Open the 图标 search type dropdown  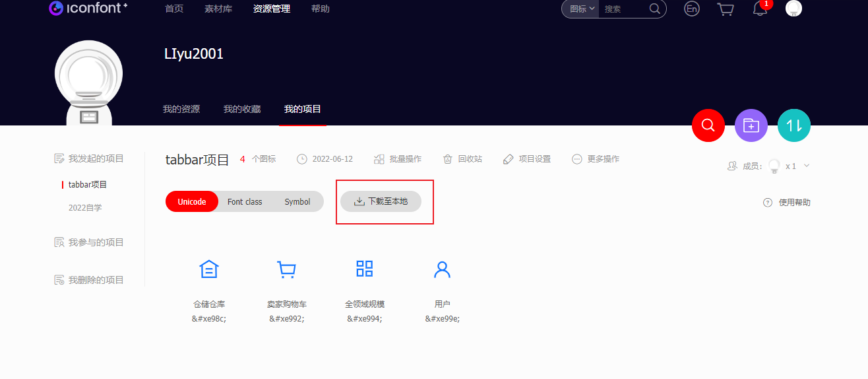[582, 9]
